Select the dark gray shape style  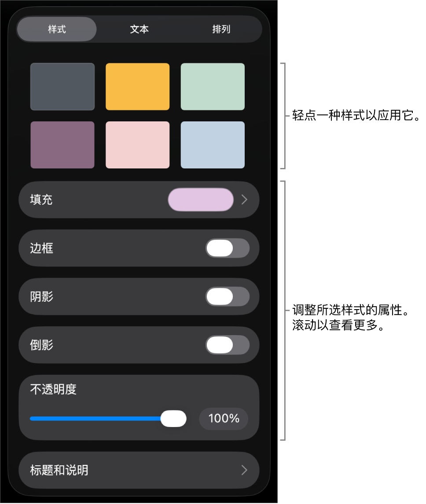click(62, 87)
